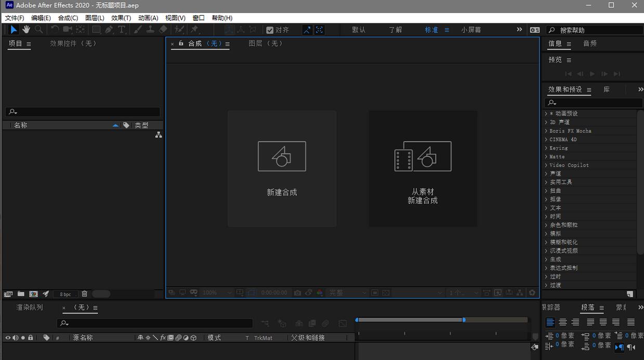Select the Brush tool
The height and width of the screenshot is (360, 644).
(x=138, y=30)
